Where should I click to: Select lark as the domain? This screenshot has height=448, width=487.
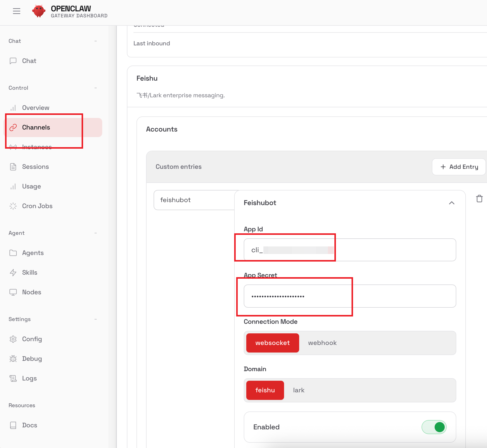(299, 390)
